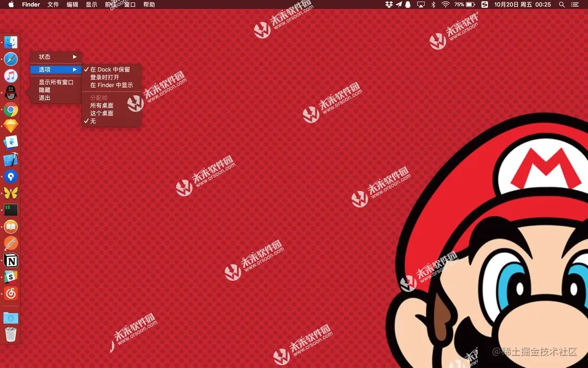
Task: Open the Finder menu in menu bar
Action: [31, 5]
